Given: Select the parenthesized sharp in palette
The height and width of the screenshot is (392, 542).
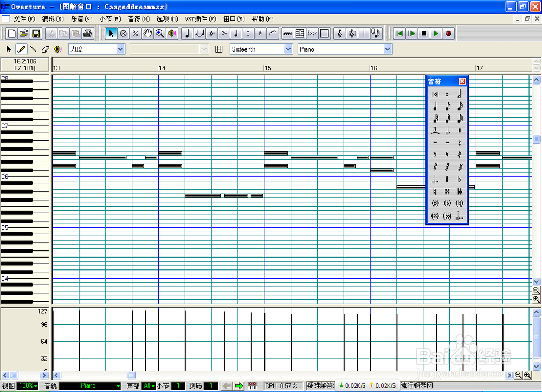Looking at the screenshot, I should point(435,203).
